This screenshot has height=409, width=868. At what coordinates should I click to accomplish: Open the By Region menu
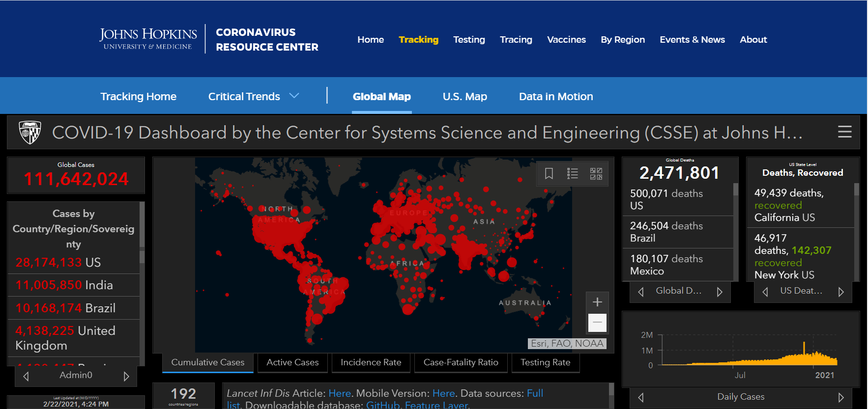(x=623, y=40)
